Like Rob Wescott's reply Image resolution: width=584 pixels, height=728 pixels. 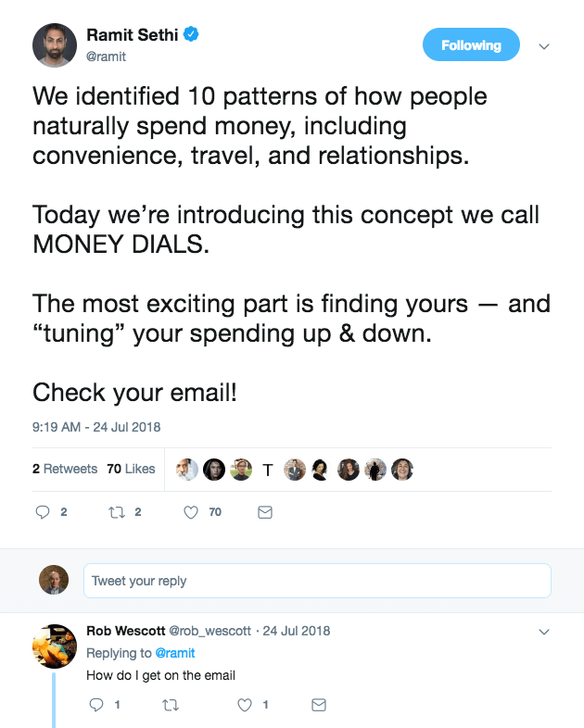point(245,705)
